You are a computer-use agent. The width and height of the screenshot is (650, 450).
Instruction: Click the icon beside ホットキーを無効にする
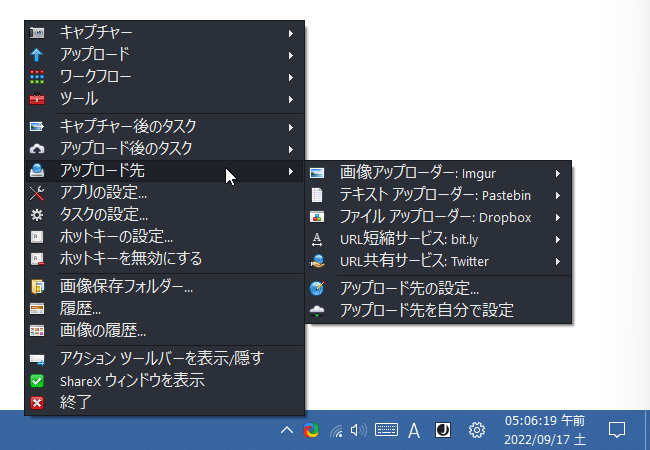[37, 259]
